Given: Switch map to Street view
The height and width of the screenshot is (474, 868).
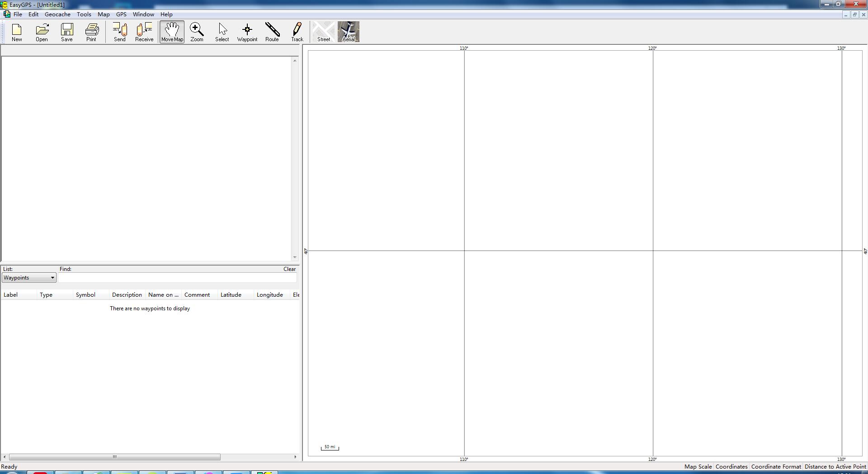Looking at the screenshot, I should (x=324, y=32).
